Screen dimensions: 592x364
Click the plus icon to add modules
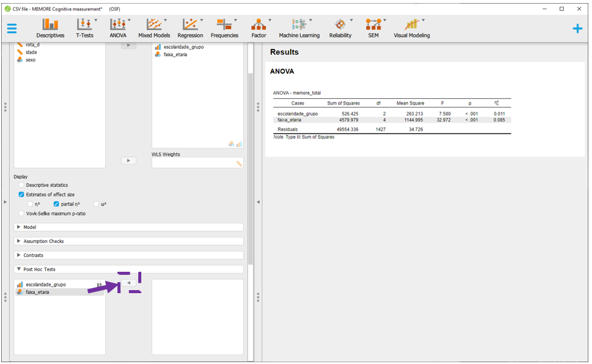(577, 29)
